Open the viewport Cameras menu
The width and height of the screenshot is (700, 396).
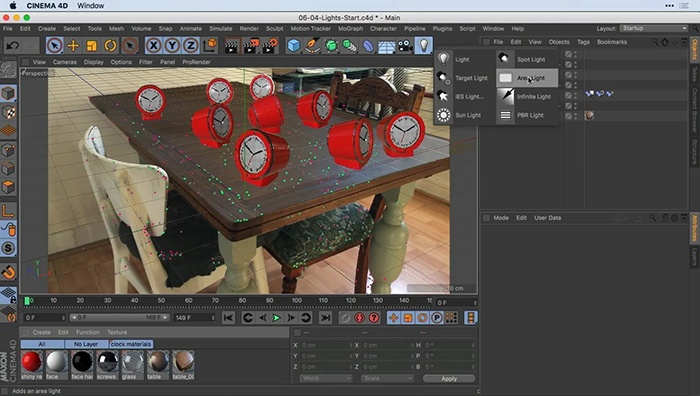(x=65, y=62)
